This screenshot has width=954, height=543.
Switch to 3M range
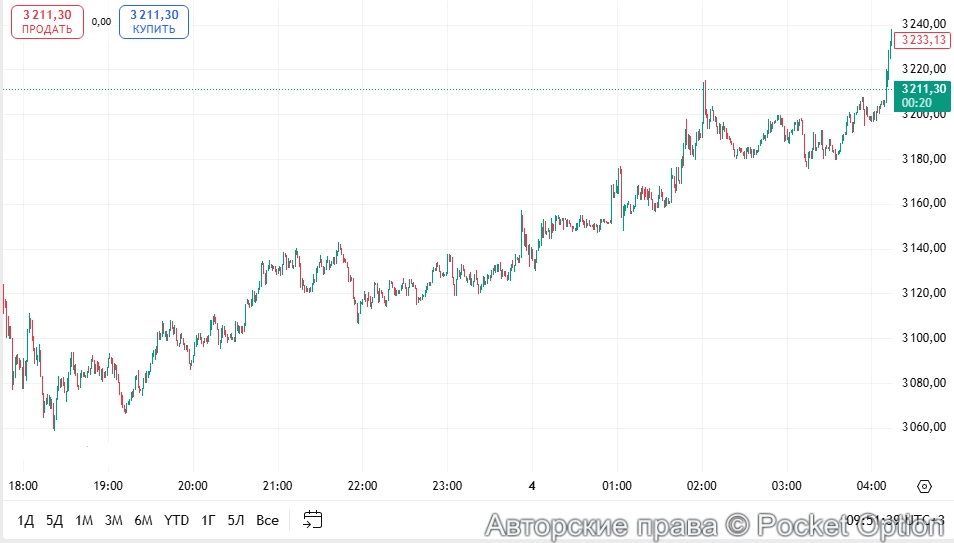114,520
